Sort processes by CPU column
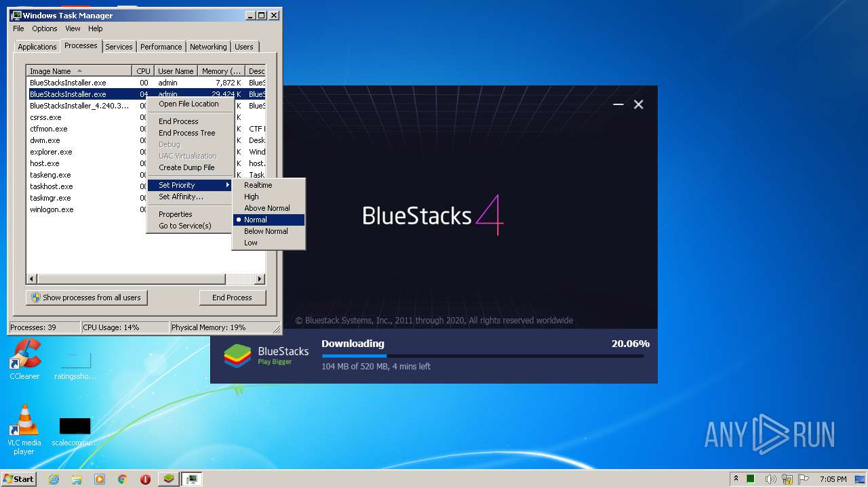 (143, 71)
